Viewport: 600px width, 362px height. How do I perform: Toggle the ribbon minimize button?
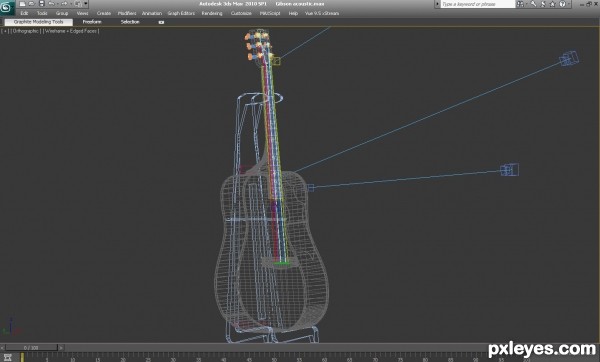[161, 22]
